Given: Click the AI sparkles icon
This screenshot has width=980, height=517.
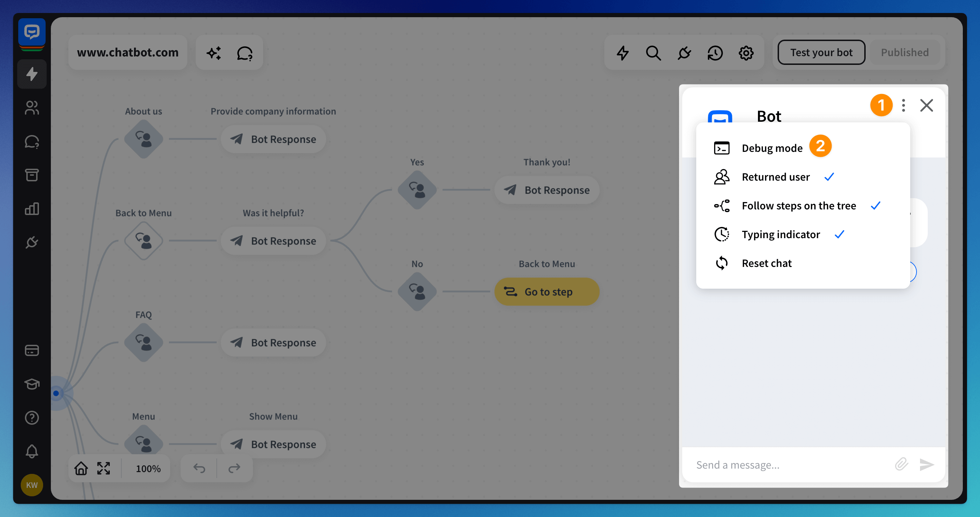Looking at the screenshot, I should click(214, 53).
